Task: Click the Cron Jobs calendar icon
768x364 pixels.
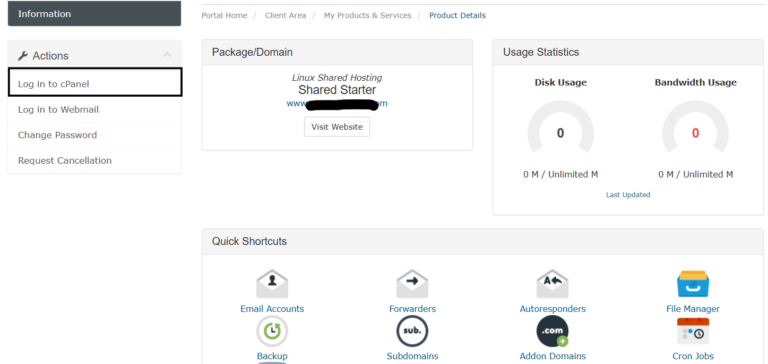Action: click(x=693, y=331)
